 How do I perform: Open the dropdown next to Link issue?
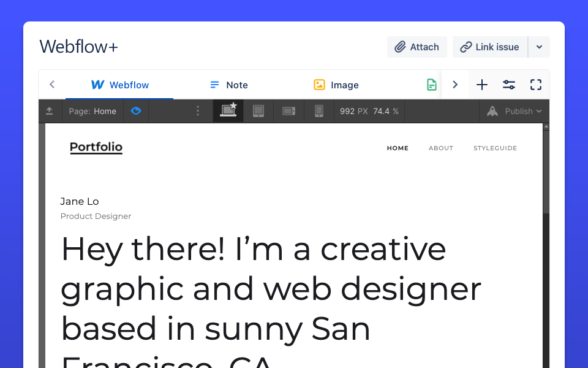539,47
